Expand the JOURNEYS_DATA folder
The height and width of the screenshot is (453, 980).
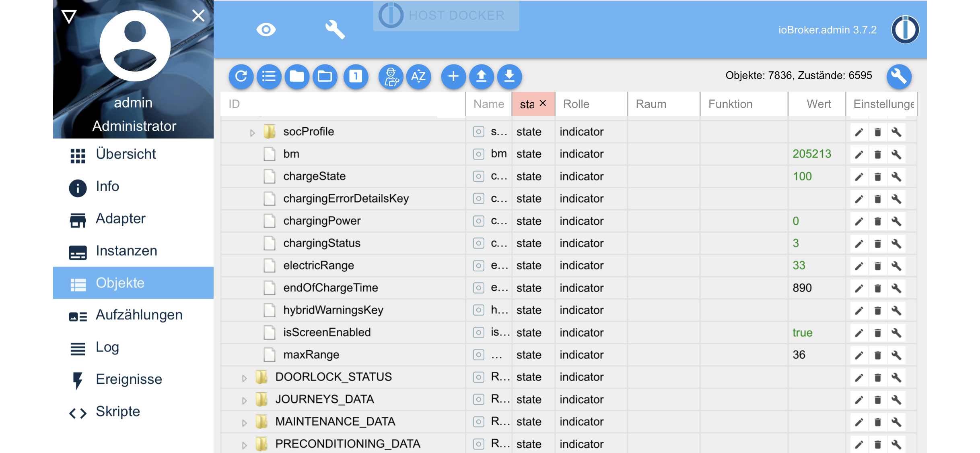pyautogui.click(x=244, y=400)
